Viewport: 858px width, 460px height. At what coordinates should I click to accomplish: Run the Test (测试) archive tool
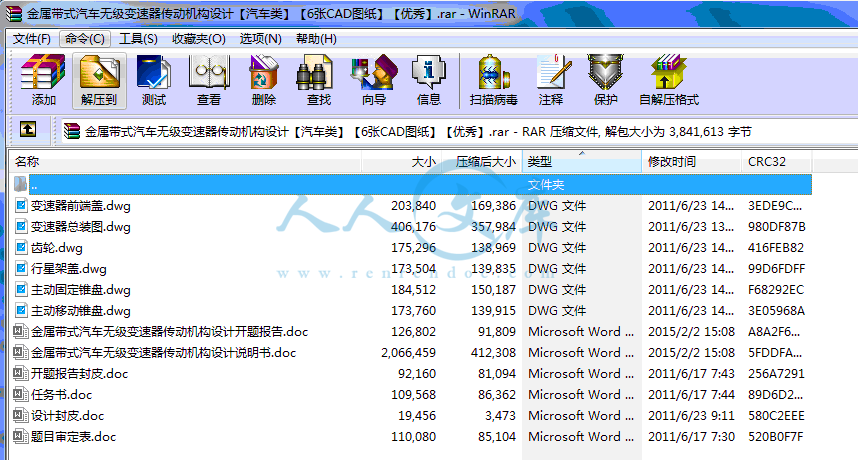154,80
